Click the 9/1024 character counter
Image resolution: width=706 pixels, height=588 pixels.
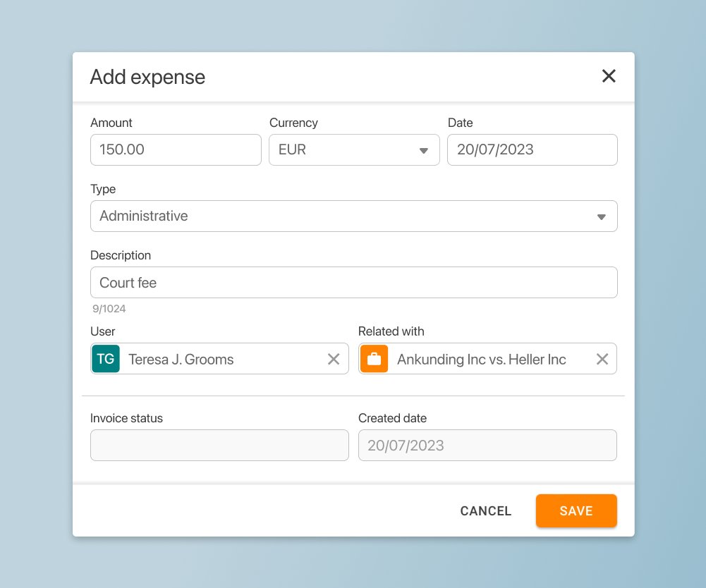tap(109, 309)
